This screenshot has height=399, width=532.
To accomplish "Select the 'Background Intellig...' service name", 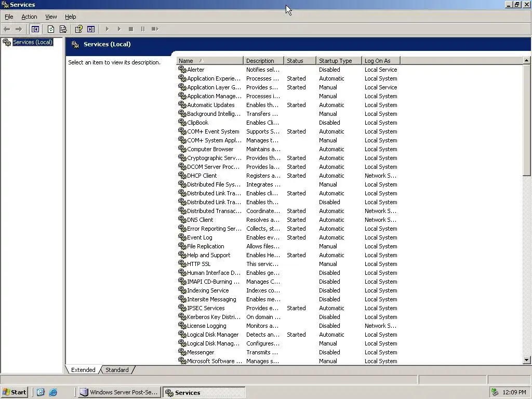I will pyautogui.click(x=214, y=114).
